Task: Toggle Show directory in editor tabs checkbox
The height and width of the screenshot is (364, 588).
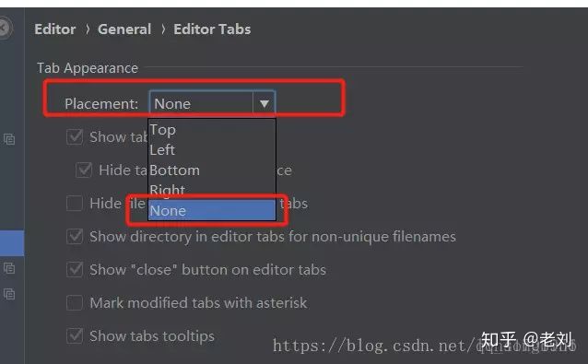Action: click(x=75, y=237)
